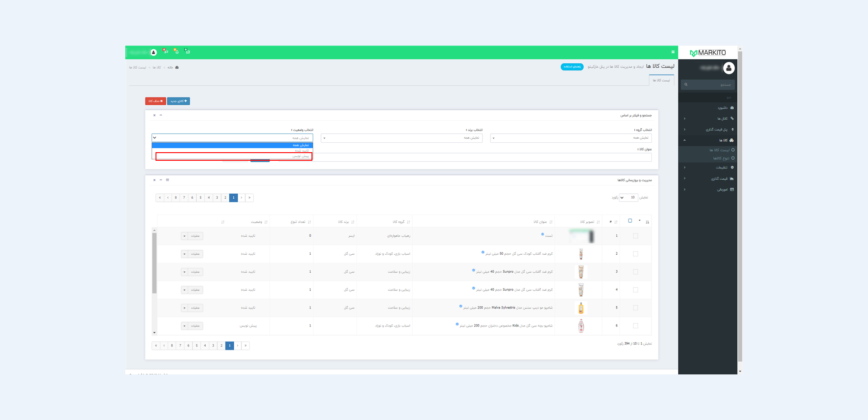Open the انتخاب برند dropdown
The height and width of the screenshot is (420, 868).
(x=402, y=138)
